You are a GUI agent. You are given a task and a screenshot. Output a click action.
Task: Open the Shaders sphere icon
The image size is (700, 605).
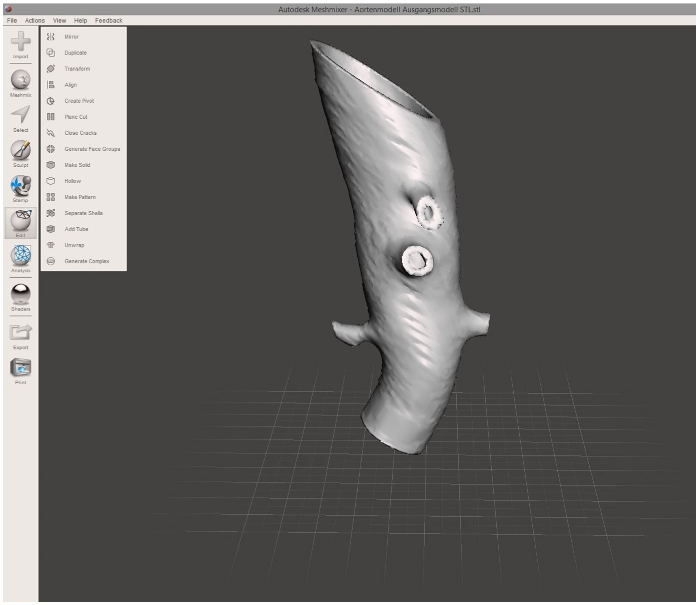[21, 293]
